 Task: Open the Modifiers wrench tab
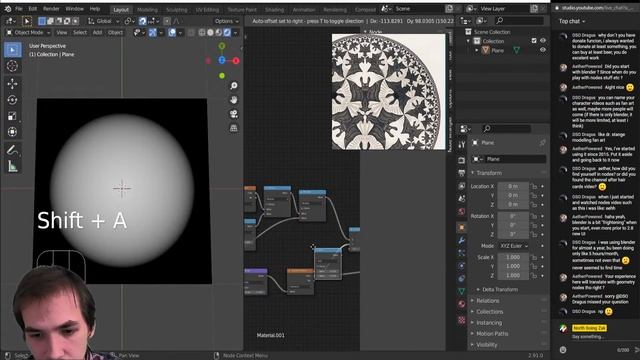(x=462, y=240)
